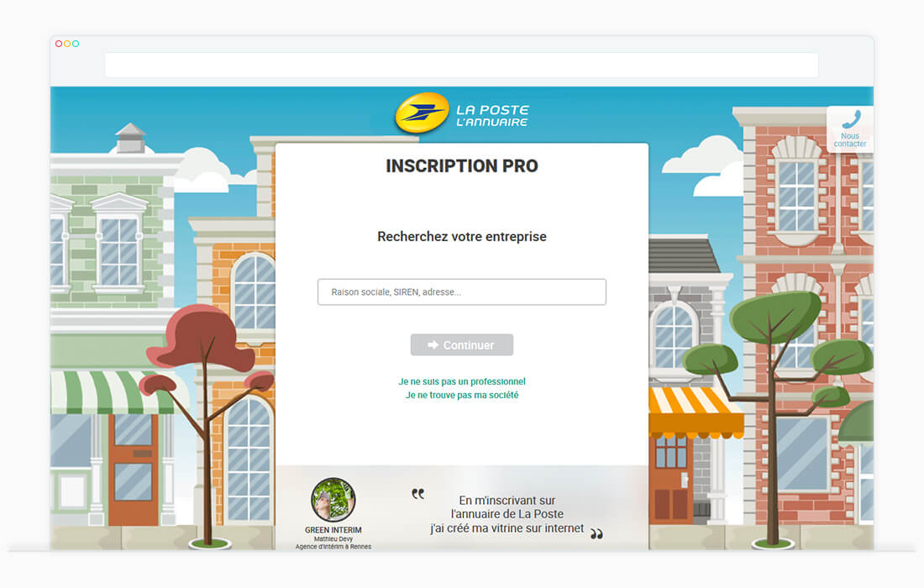Focus the browser address bar
This screenshot has height=588, width=924.
point(461,65)
